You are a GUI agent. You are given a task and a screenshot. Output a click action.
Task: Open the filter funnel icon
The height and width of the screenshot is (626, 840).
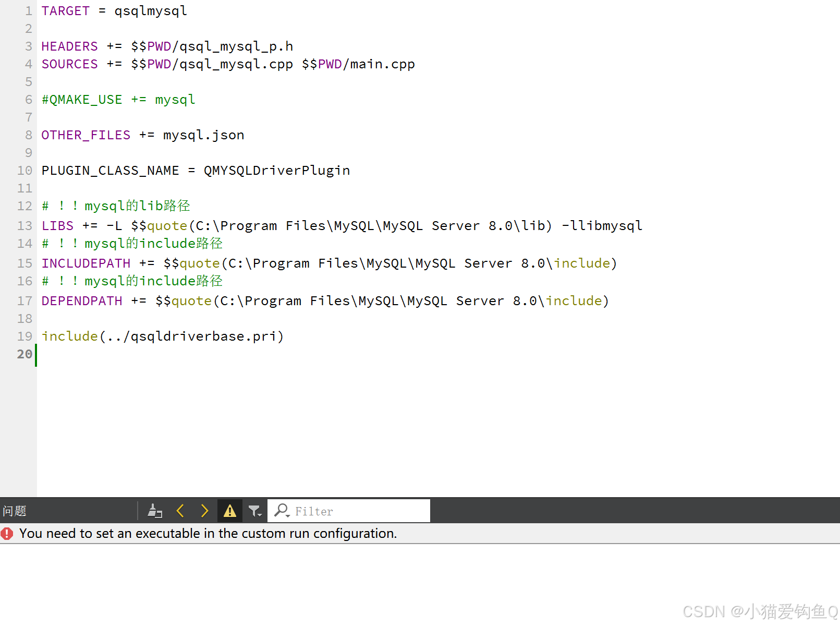(x=253, y=511)
